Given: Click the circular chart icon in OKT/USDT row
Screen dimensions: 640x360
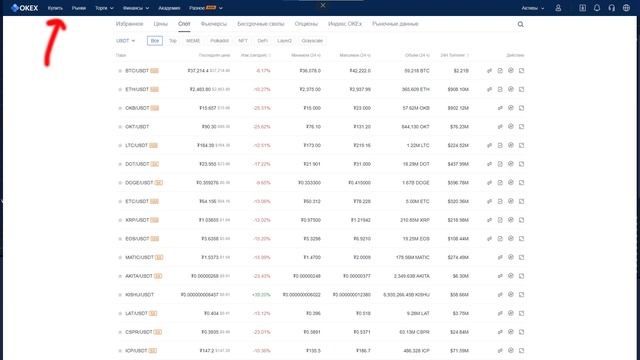Looking at the screenshot, I should [511, 127].
